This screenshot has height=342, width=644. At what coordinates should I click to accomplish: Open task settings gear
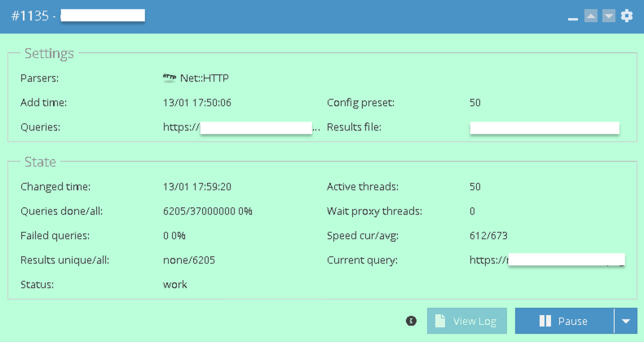627,16
